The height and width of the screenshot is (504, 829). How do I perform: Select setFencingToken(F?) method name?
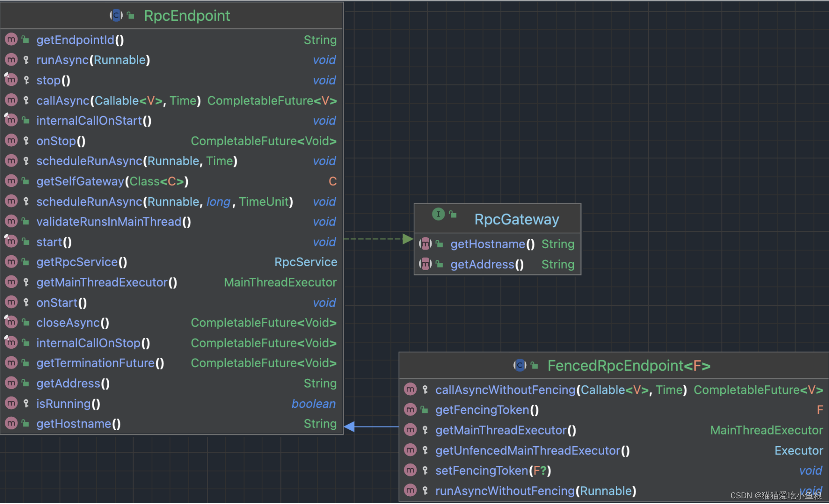[493, 470]
